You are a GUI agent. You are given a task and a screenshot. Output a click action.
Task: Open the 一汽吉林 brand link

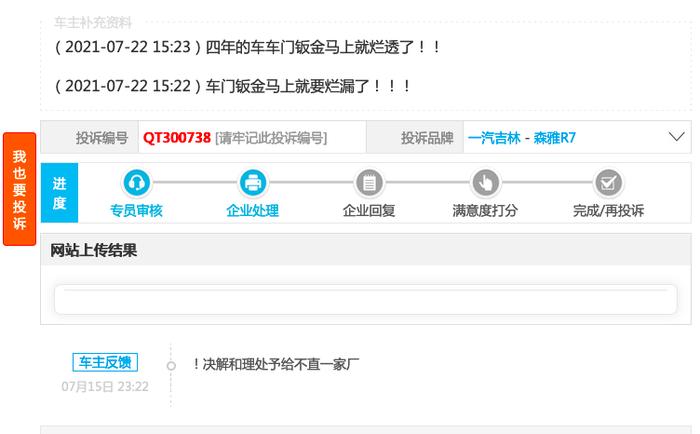tap(494, 138)
